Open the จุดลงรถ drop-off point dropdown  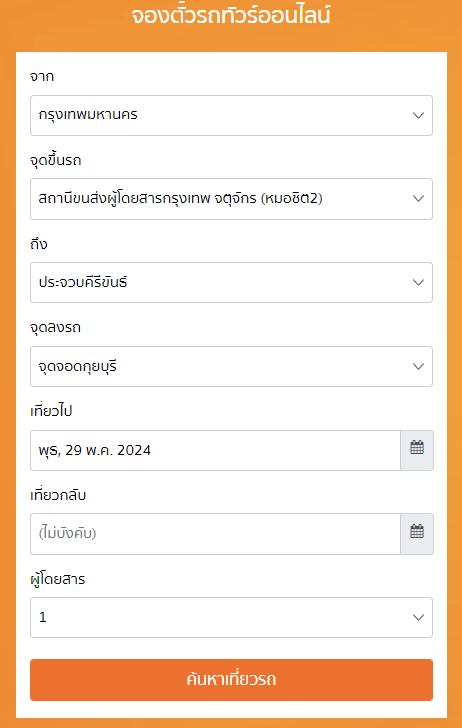click(x=231, y=366)
